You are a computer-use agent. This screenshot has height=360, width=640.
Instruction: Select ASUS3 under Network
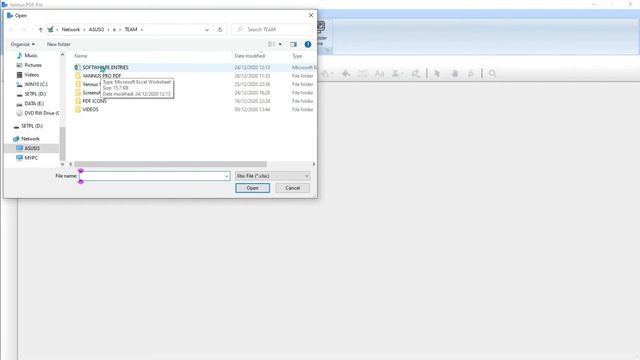(x=32, y=148)
